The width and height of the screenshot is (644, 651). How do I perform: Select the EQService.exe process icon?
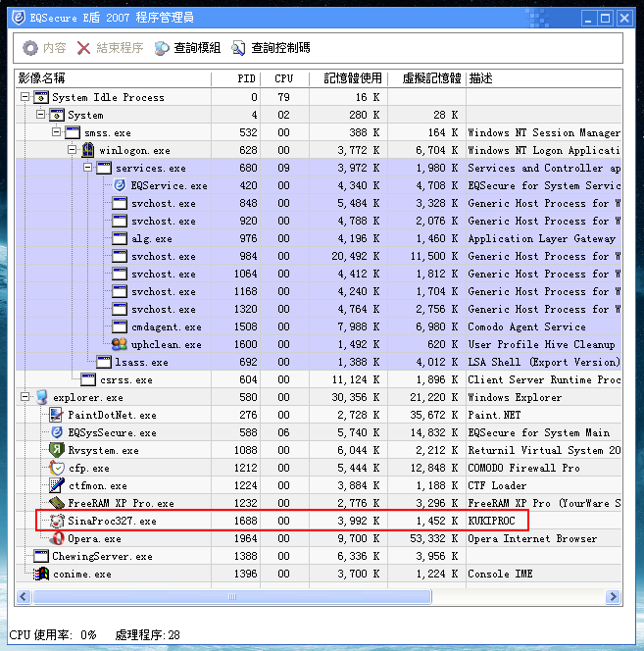click(x=120, y=185)
